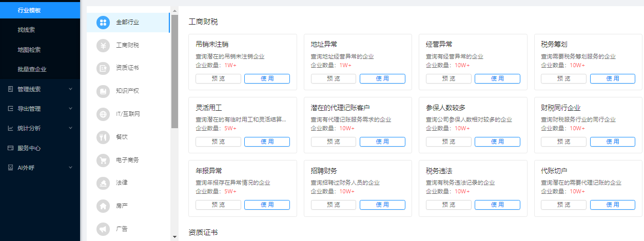
Task: Click the 知识产权 category icon
Action: [x=103, y=91]
